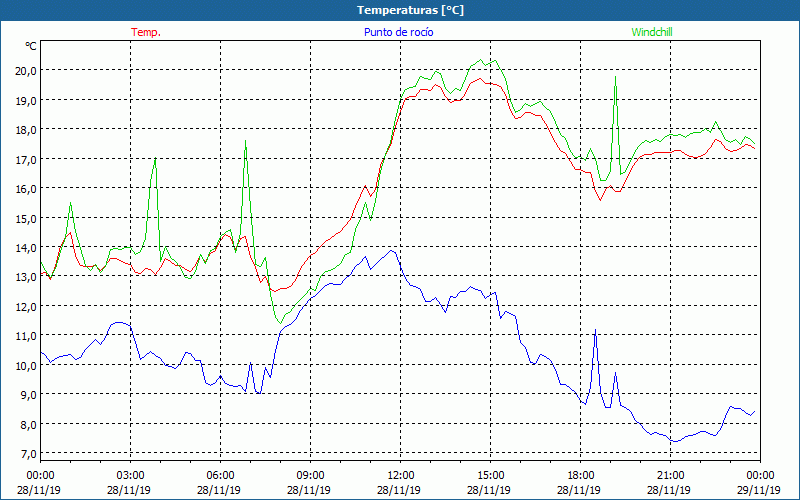Screen dimensions: 800x500
Task: Click the 15:00 time axis label
Action: pos(490,476)
